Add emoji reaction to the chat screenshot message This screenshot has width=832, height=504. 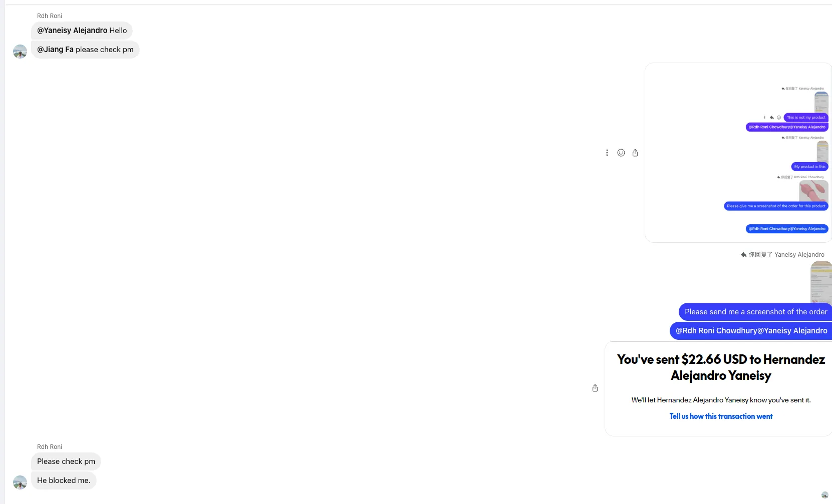621,153
